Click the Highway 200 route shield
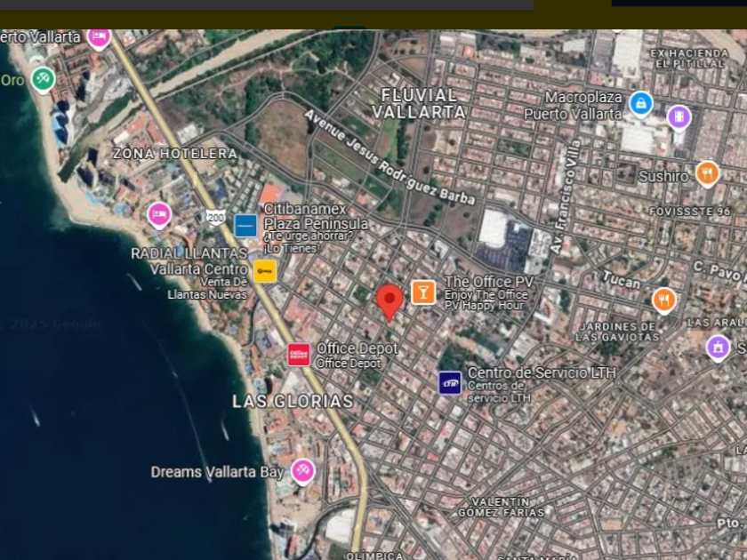The width and height of the screenshot is (747, 560). [215, 218]
